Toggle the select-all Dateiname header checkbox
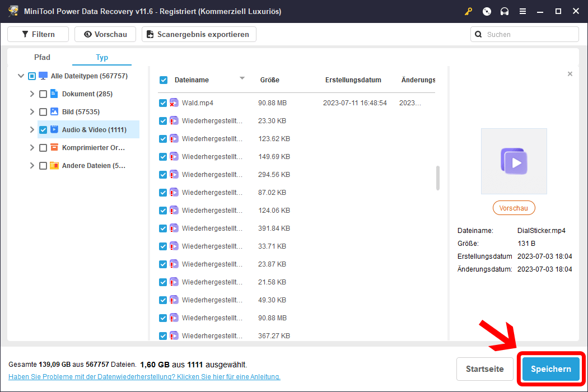Viewport: 588px width, 392px height. [x=164, y=80]
